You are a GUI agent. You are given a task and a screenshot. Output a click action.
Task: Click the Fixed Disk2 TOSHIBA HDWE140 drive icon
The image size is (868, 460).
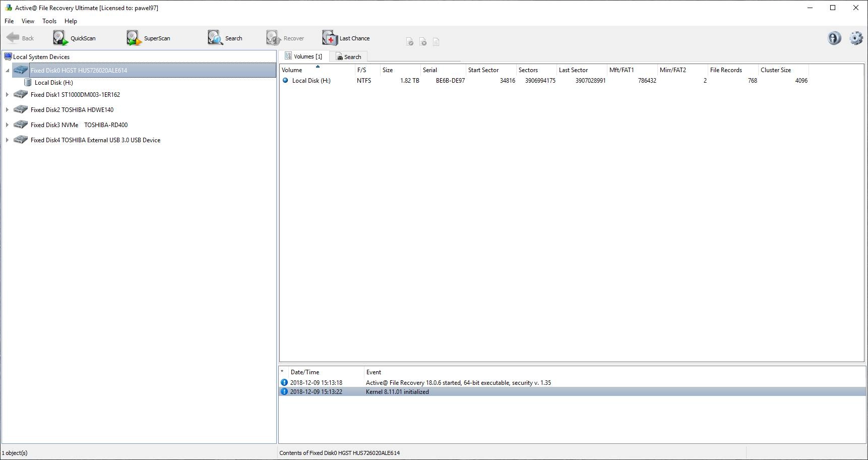[21, 109]
